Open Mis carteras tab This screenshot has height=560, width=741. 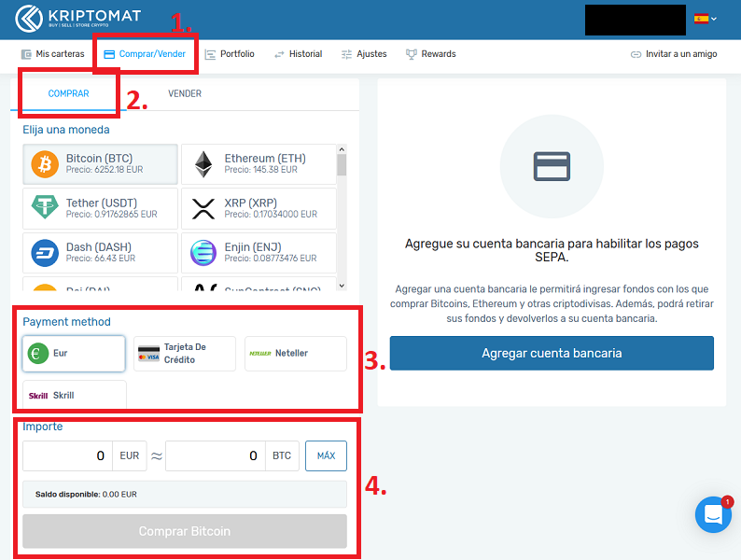pyautogui.click(x=52, y=54)
